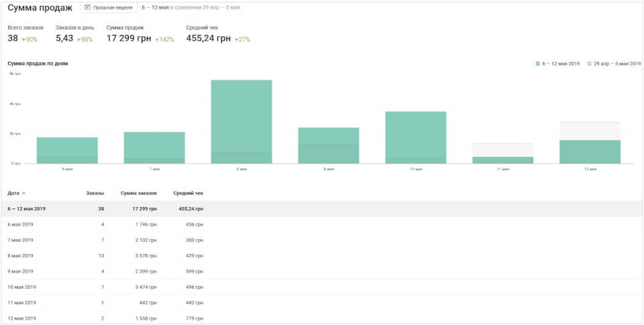
Task: Sort the table by the 'Дата' column
Action: (x=13, y=193)
